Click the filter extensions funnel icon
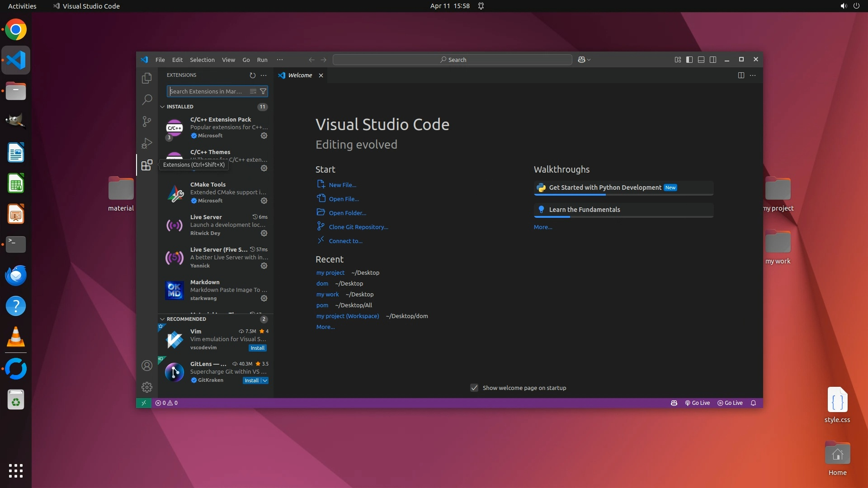868x488 pixels. coord(263,91)
